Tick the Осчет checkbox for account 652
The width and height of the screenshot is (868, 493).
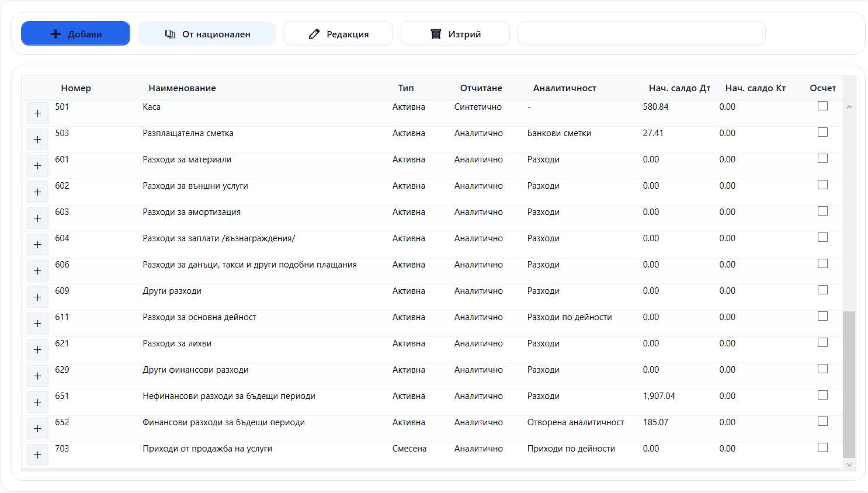click(x=822, y=421)
